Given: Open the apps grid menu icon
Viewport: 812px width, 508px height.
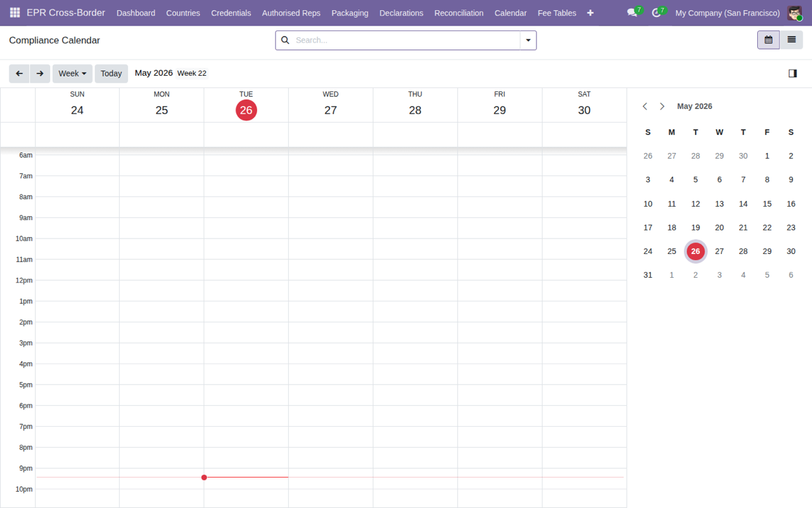Looking at the screenshot, I should (x=15, y=13).
